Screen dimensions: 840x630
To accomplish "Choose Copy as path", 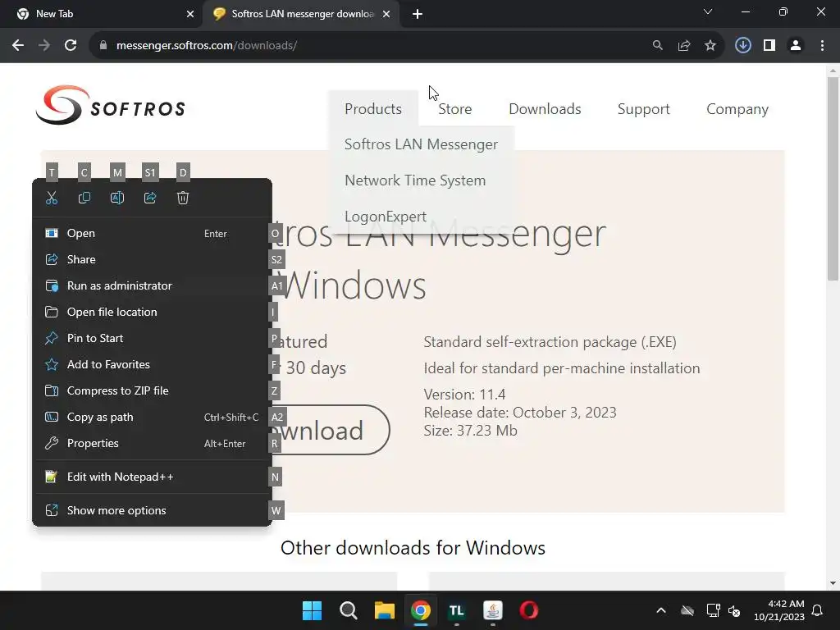I will pos(152,418).
